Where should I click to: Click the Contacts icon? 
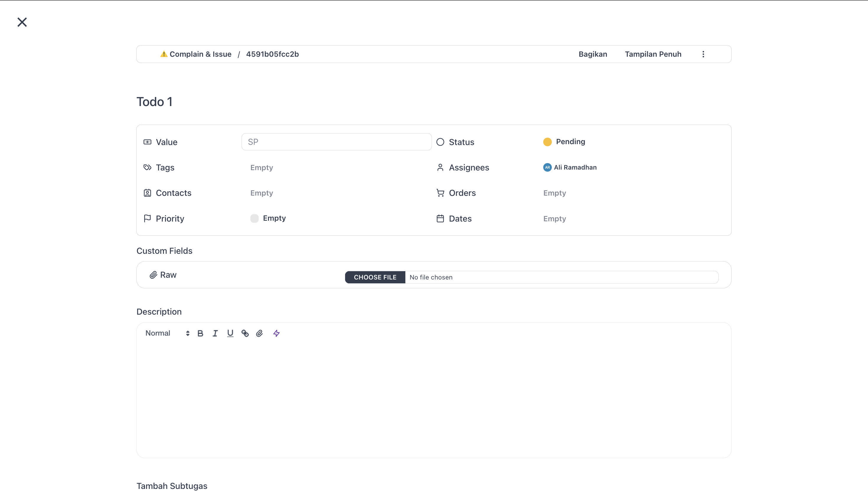coord(147,193)
